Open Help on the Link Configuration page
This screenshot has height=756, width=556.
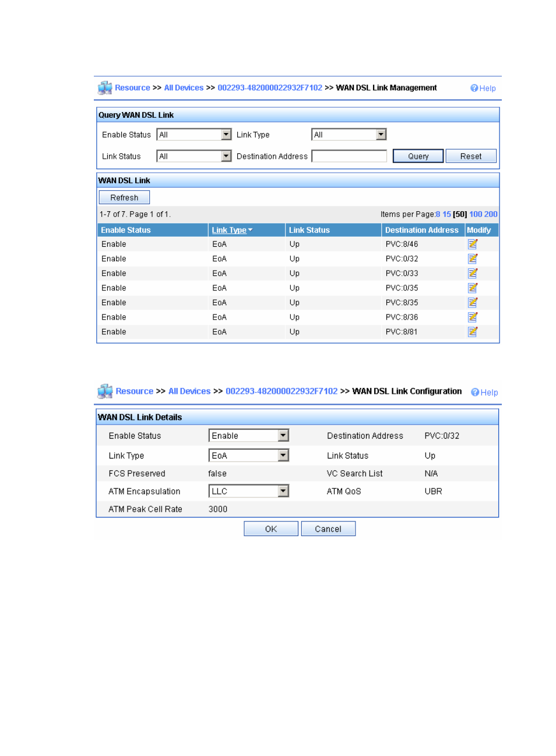coord(484,392)
